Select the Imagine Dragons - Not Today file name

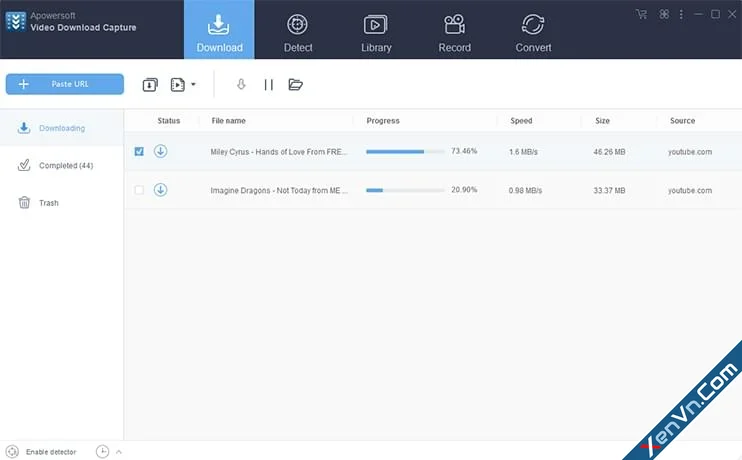point(279,190)
